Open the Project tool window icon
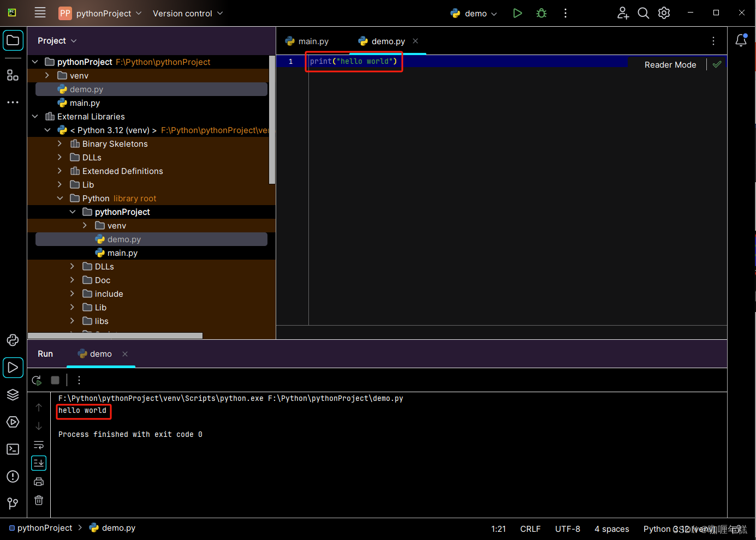The width and height of the screenshot is (756, 540). click(13, 40)
